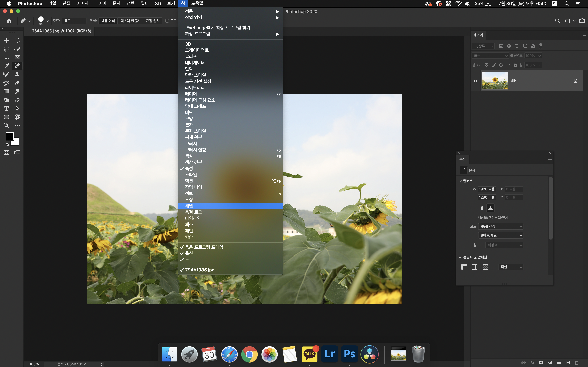The image size is (588, 367).
Task: Click the landscape canvas orientation icon
Action: pos(490,208)
